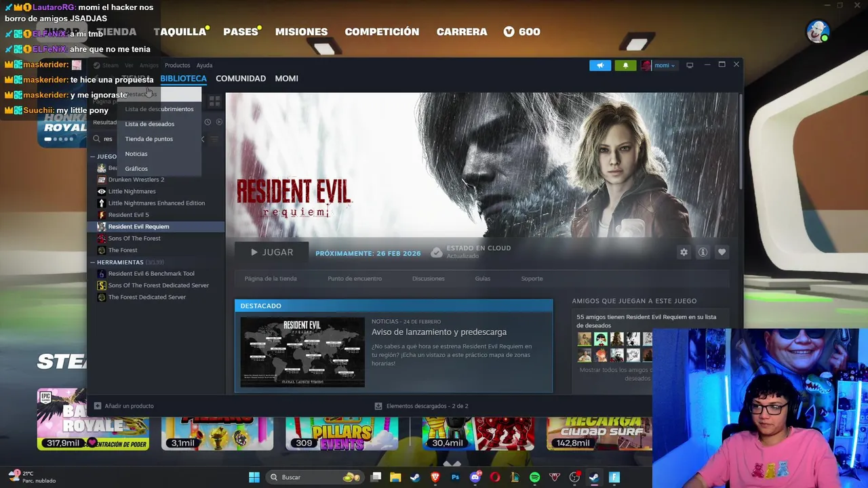868x488 pixels.
Task: Select Sons Of The Forest Dedicated Server
Action: click(159, 285)
